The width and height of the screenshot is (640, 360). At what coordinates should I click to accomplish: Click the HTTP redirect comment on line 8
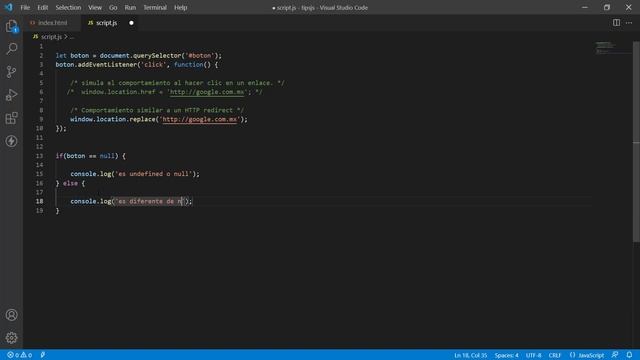point(157,110)
